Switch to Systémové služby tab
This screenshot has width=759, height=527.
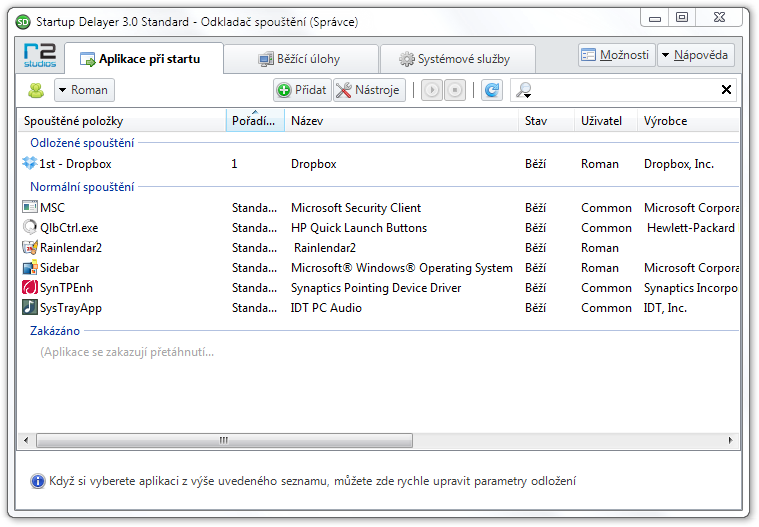pos(457,59)
